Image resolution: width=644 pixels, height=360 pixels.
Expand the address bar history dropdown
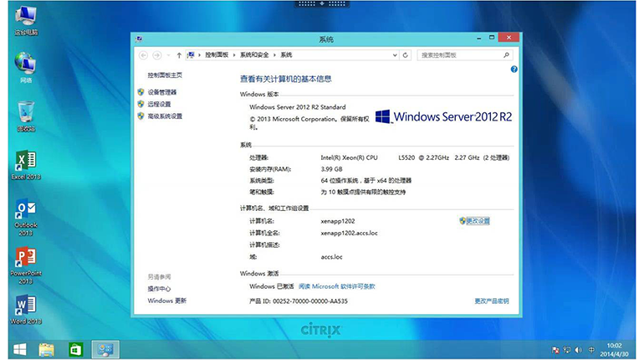(395, 55)
